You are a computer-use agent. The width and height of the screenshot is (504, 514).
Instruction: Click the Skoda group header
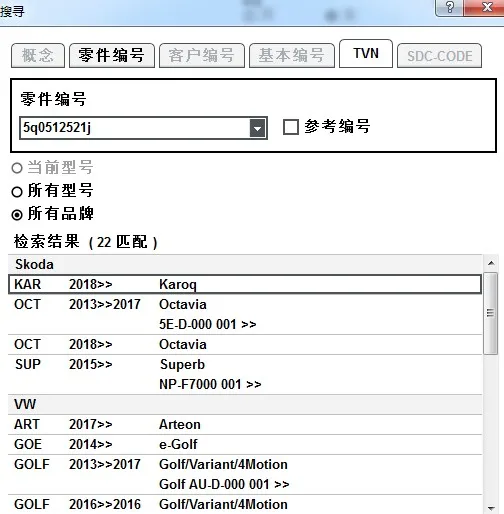tap(245, 264)
